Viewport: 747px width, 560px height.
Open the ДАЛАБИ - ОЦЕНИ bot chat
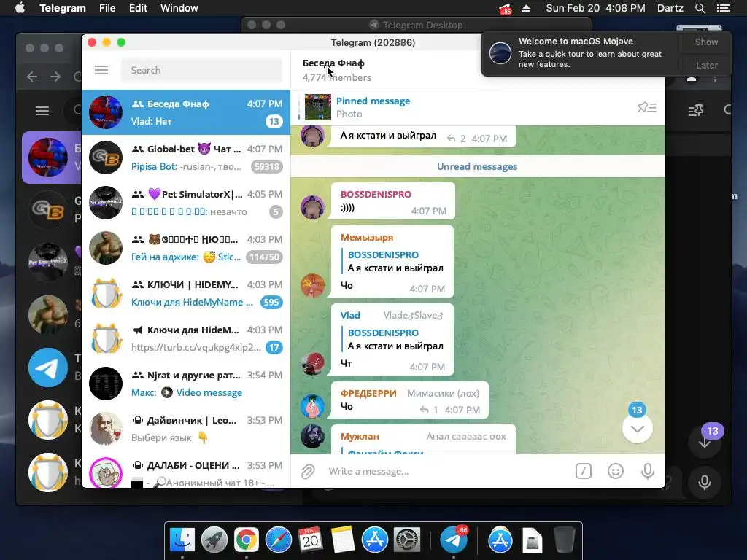186,470
